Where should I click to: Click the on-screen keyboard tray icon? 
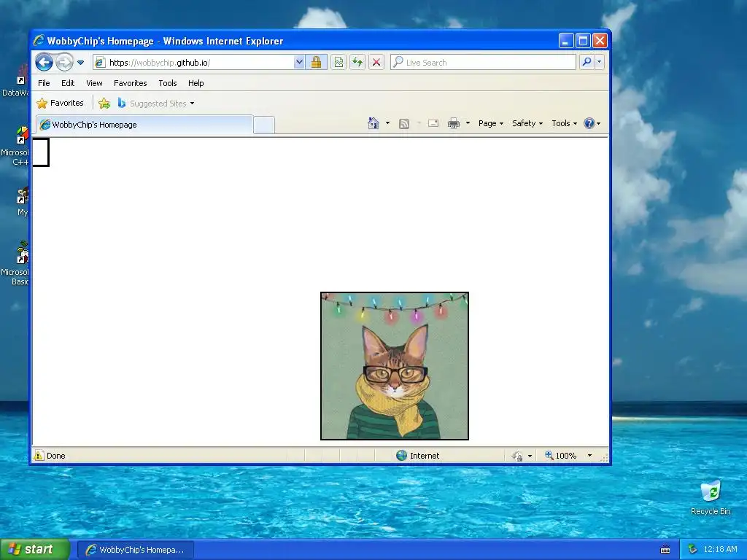[x=665, y=550]
